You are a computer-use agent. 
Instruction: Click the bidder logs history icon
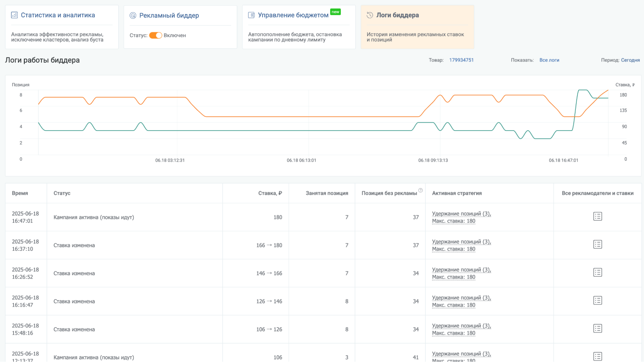(x=370, y=15)
